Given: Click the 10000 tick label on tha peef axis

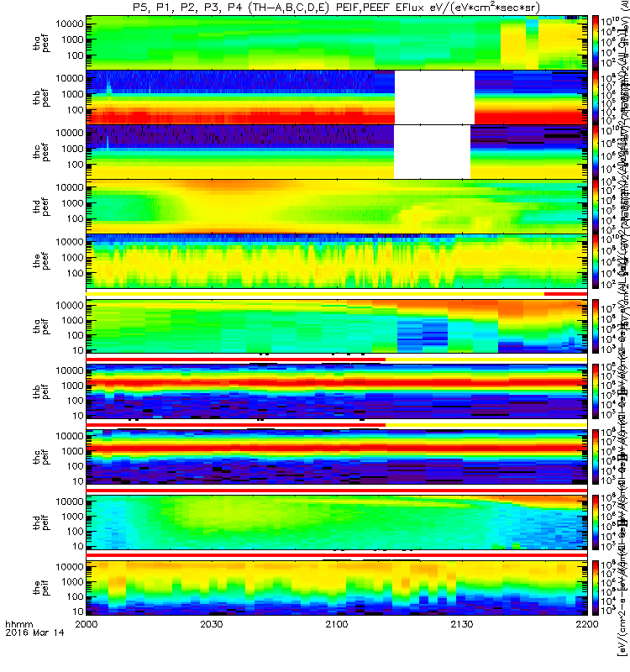Looking at the screenshot, I should point(69,24).
